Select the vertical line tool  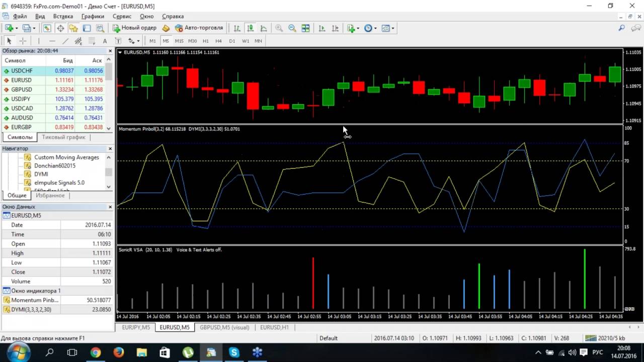point(39,41)
